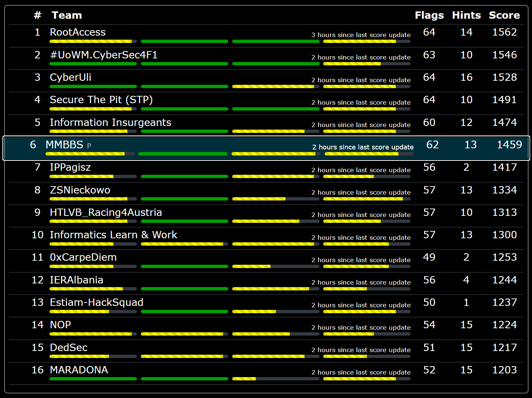Open team #UoWM.CyberSec4F1
The height and width of the screenshot is (398, 532).
[103, 55]
